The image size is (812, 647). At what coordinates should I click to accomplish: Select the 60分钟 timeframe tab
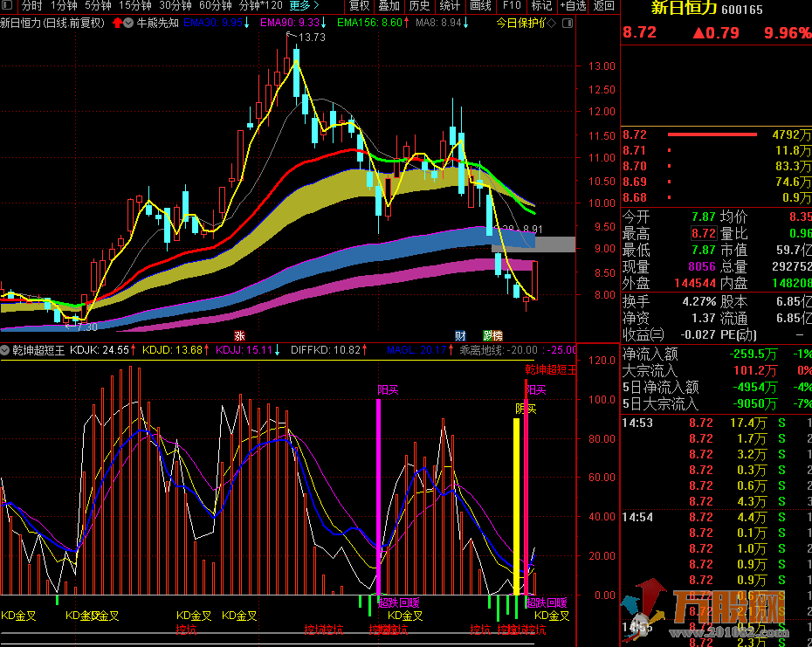coord(216,6)
